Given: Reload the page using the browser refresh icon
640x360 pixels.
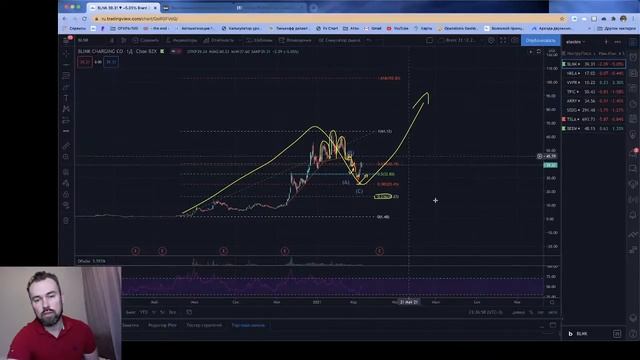Looking at the screenshot, I should tap(84, 19).
